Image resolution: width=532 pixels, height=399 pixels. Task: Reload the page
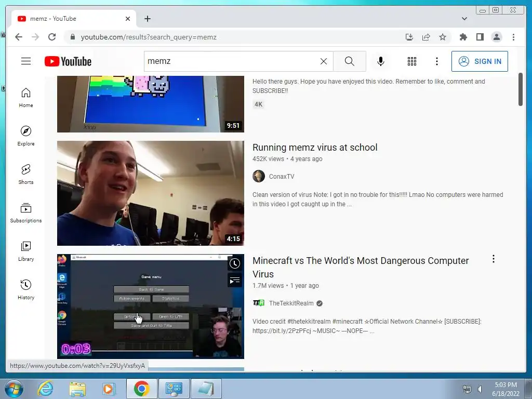52,37
